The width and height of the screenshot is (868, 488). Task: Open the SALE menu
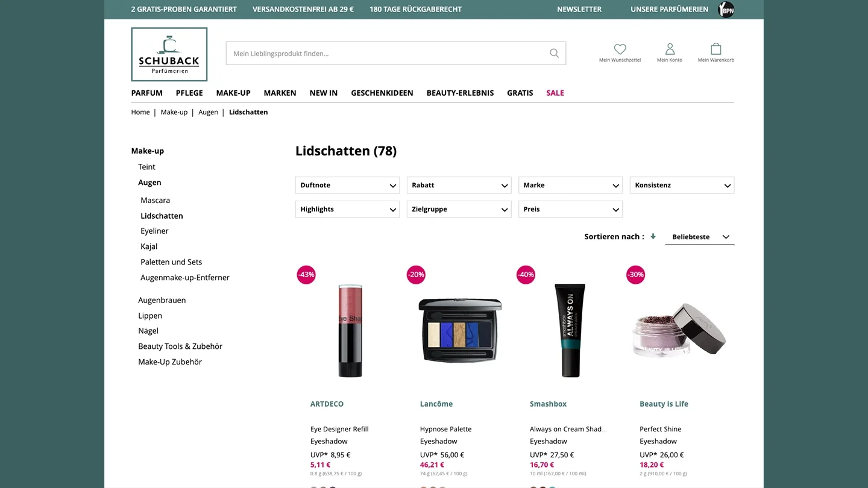[x=555, y=93]
